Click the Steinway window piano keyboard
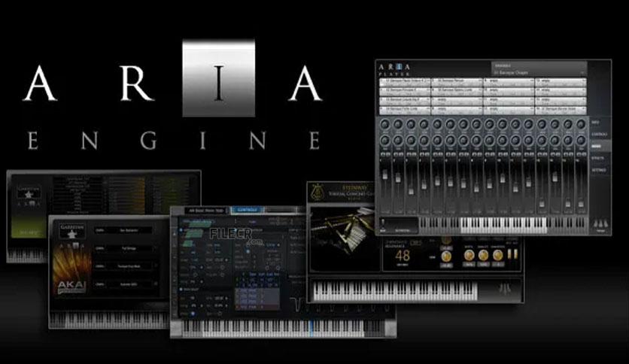Image resolution: width=629 pixels, height=364 pixels. (395, 292)
